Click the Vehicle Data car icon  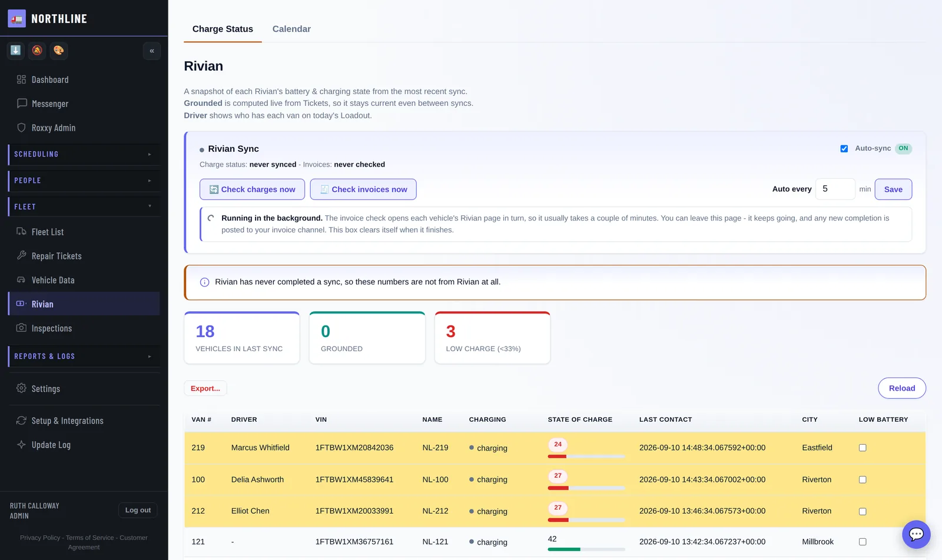tap(21, 280)
